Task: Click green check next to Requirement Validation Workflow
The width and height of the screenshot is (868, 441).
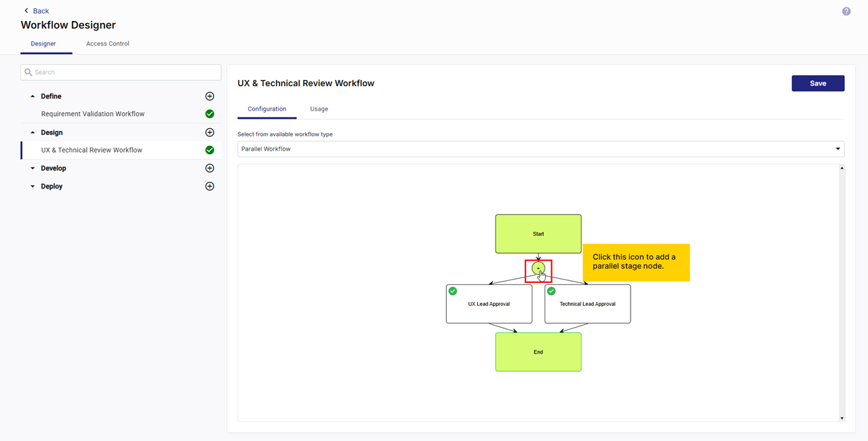Action: pyautogui.click(x=210, y=114)
